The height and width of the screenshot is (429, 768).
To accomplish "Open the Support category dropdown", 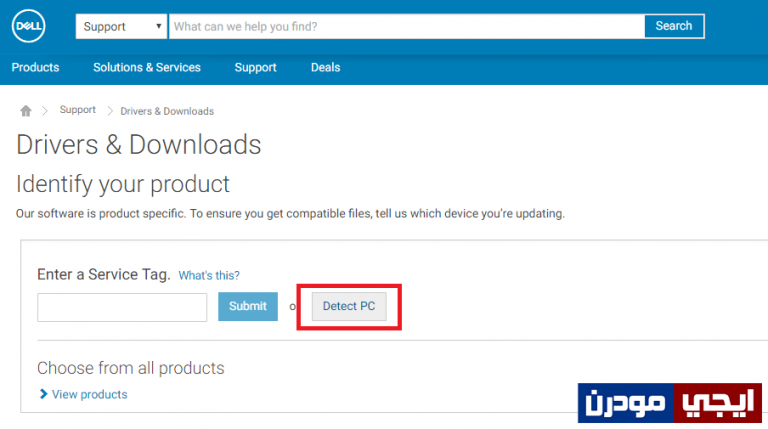I will coord(121,26).
